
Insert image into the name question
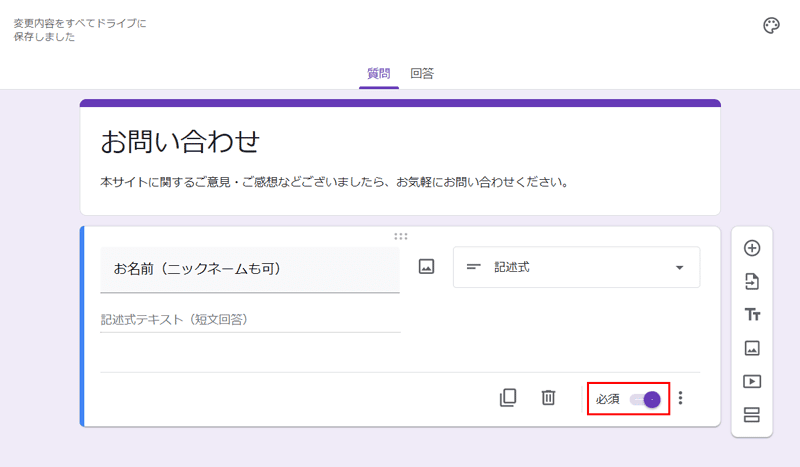click(x=426, y=266)
